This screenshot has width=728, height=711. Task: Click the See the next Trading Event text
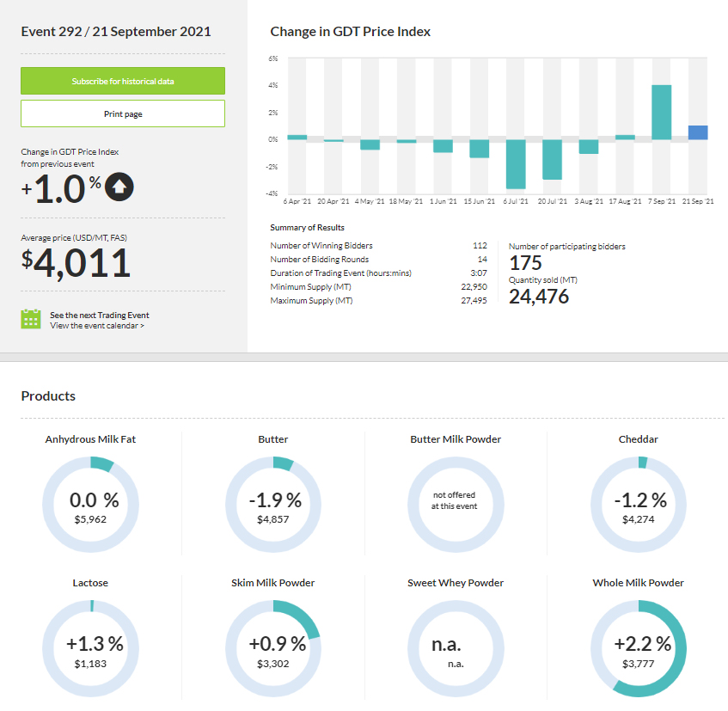click(x=100, y=316)
